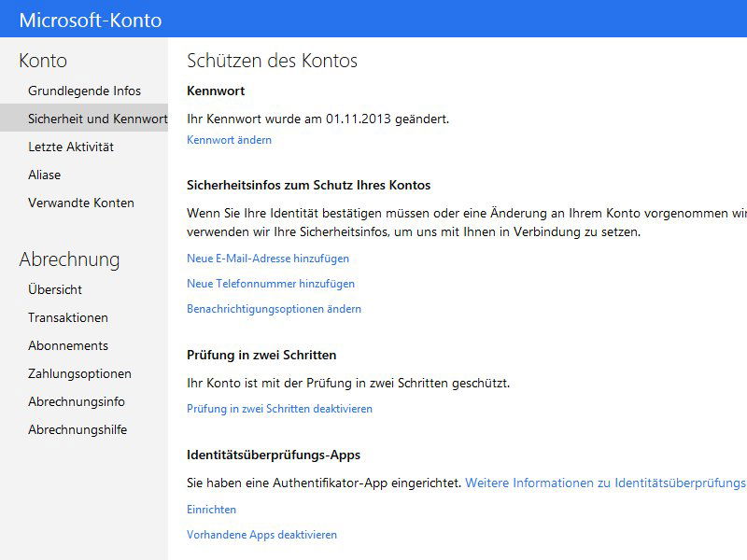The width and height of the screenshot is (747, 560).
Task: Click the Schützen des Kontos heading
Action: pyautogui.click(x=272, y=61)
